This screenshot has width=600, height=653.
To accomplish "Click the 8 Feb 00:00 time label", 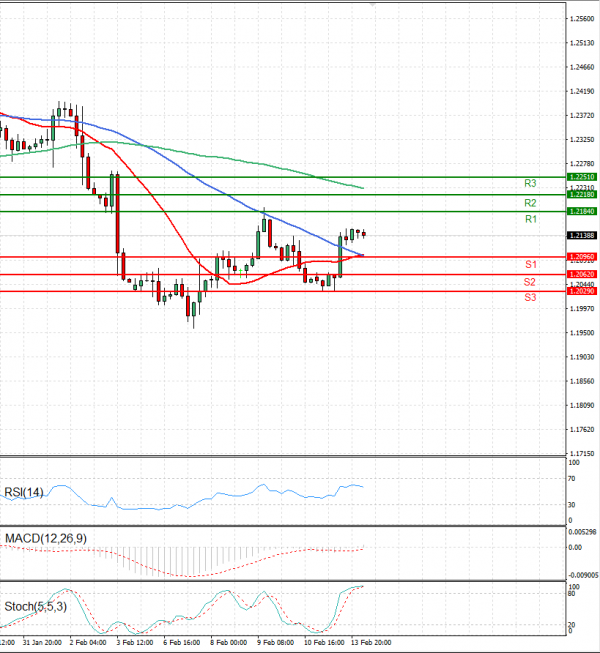I will 229,643.
